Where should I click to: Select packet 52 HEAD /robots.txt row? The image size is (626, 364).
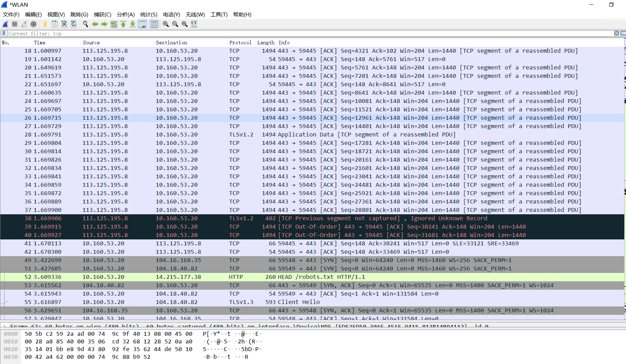(312, 277)
